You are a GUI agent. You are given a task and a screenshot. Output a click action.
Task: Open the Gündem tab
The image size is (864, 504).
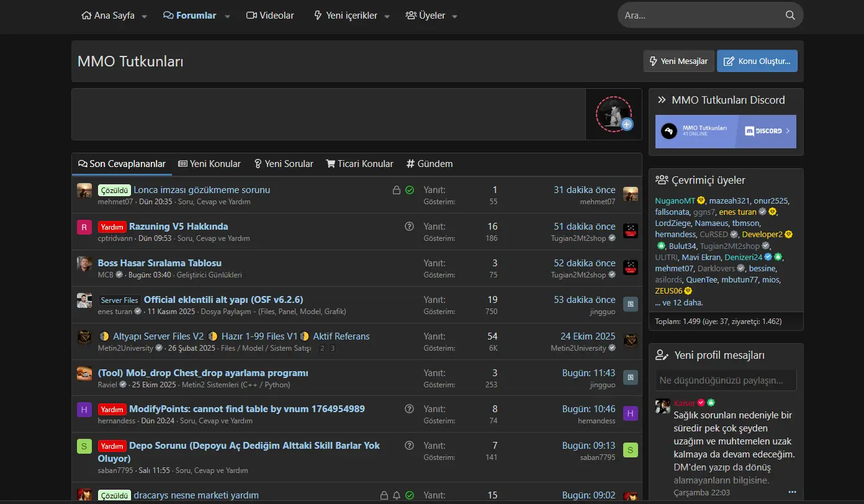[x=430, y=164]
